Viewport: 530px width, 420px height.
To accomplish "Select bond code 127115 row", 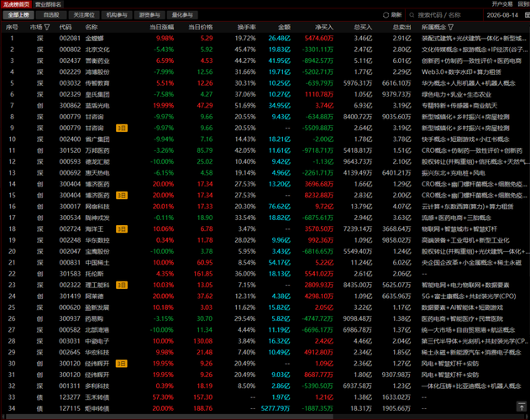I will (265, 408).
